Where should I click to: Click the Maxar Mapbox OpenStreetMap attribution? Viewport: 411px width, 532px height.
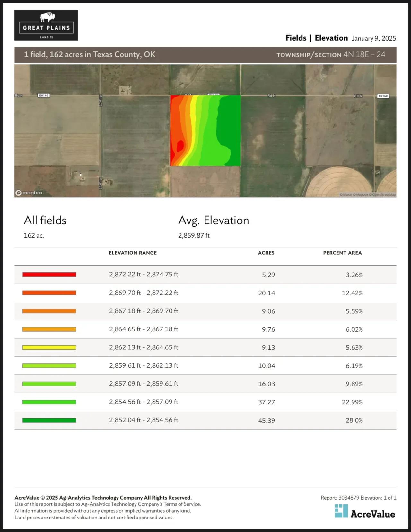pos(368,194)
